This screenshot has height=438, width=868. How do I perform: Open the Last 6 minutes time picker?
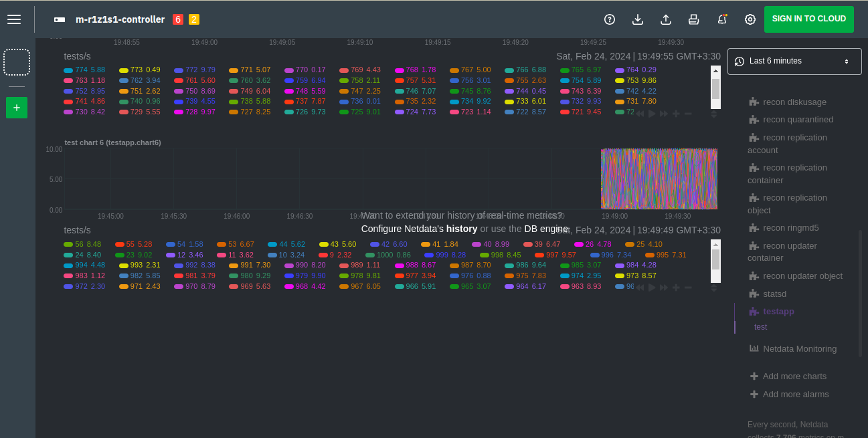794,62
